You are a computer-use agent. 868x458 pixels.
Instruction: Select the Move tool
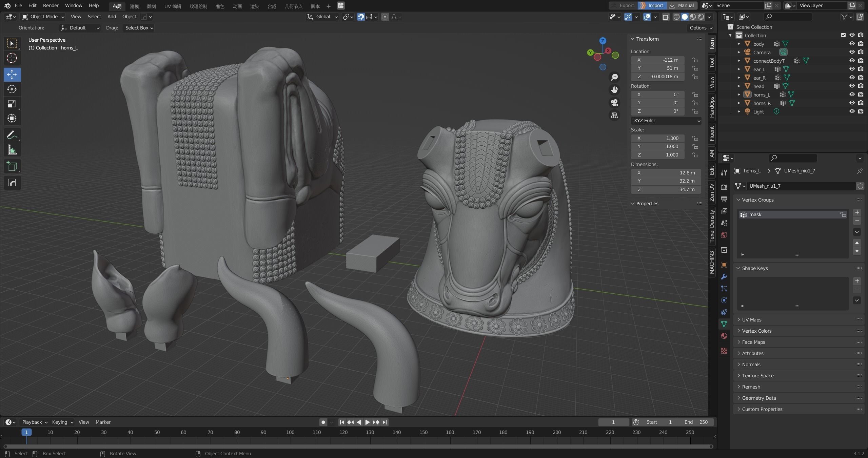point(12,75)
